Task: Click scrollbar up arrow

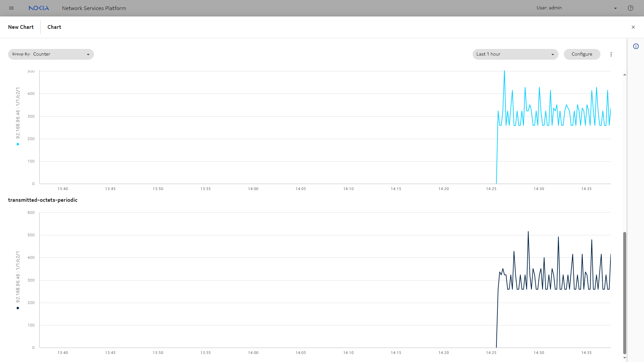Action: point(625,75)
